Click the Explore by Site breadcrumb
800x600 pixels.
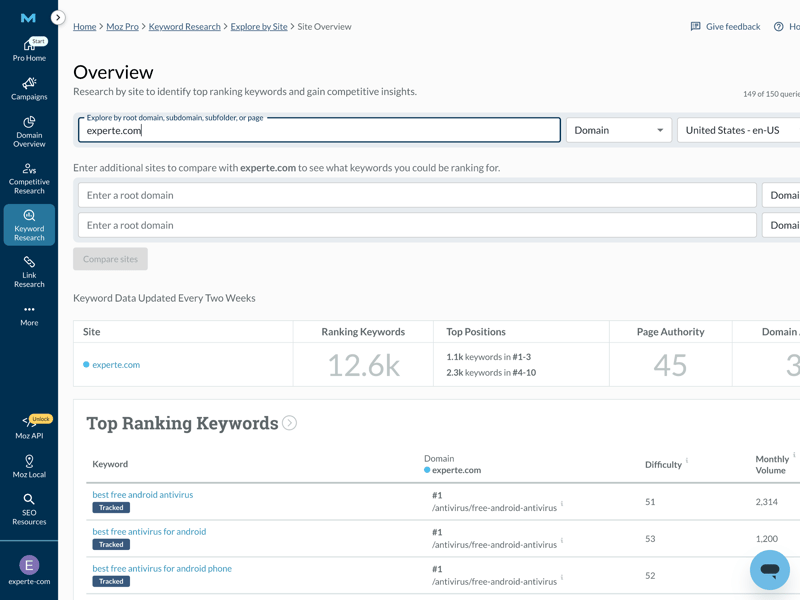click(259, 27)
